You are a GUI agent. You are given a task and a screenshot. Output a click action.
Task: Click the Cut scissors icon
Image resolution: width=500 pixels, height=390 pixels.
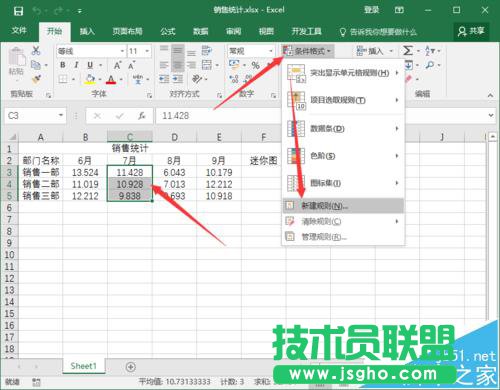36,50
